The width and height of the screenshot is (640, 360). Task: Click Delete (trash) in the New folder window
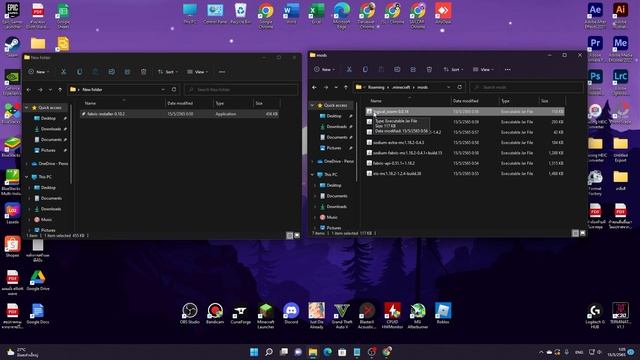[x=144, y=72]
